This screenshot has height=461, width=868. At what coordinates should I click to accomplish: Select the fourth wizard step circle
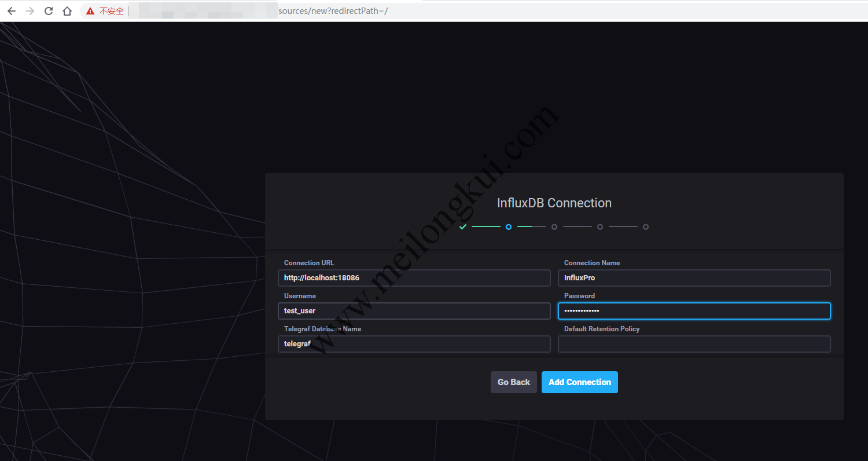click(x=600, y=227)
